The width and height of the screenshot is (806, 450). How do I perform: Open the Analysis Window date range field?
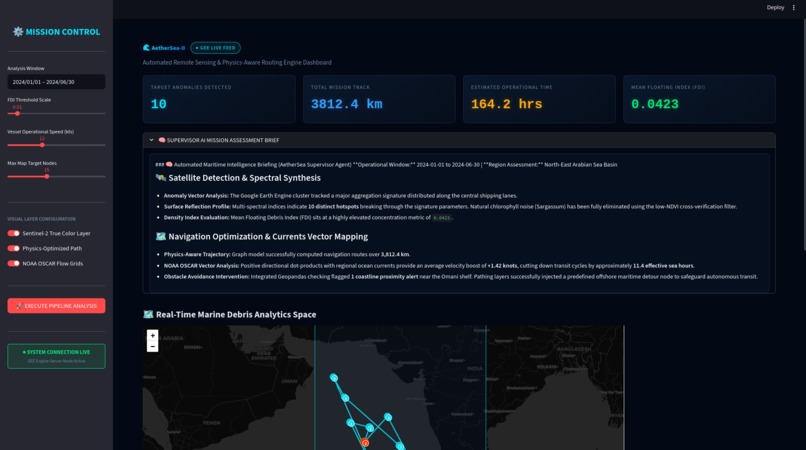click(57, 82)
